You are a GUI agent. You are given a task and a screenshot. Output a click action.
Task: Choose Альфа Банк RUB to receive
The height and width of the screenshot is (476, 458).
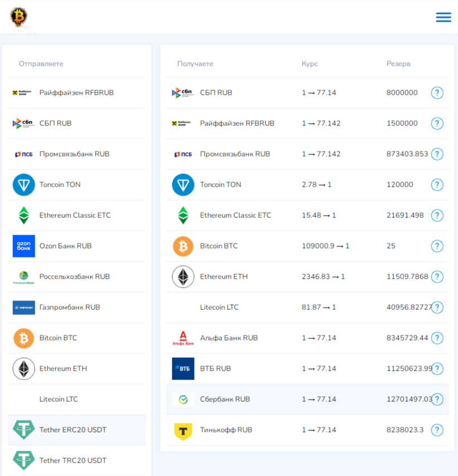pos(307,338)
